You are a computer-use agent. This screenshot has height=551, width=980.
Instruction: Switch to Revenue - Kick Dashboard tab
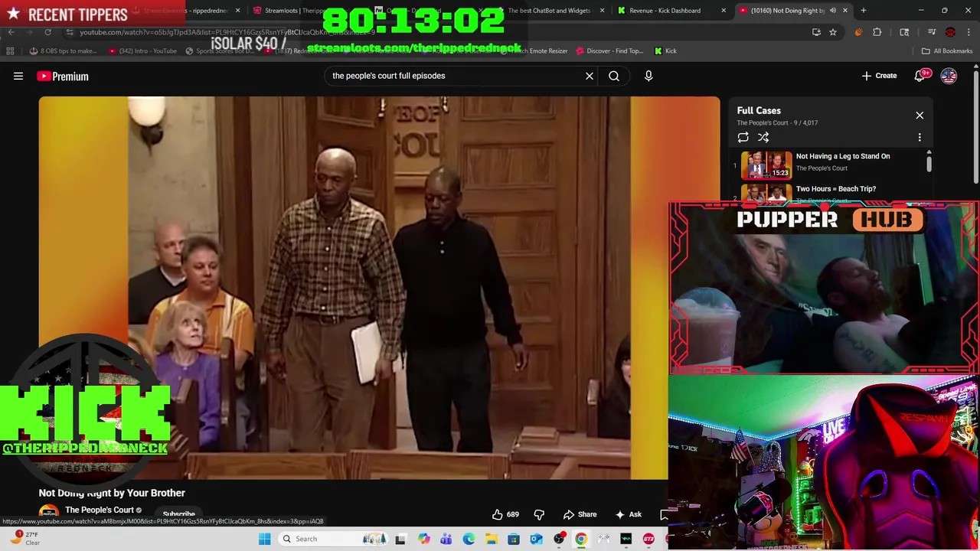(x=665, y=11)
